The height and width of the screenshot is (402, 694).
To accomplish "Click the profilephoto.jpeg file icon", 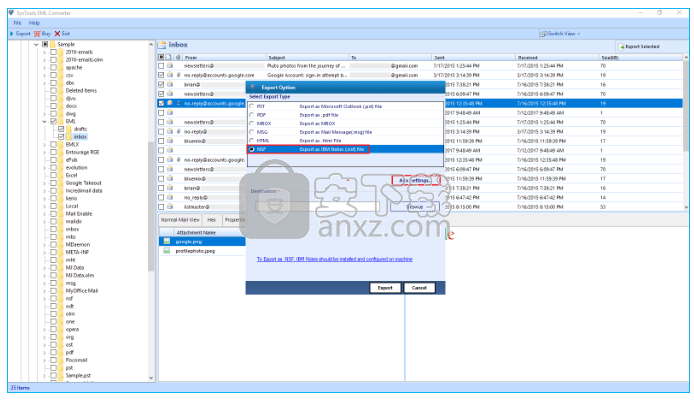I will [166, 251].
